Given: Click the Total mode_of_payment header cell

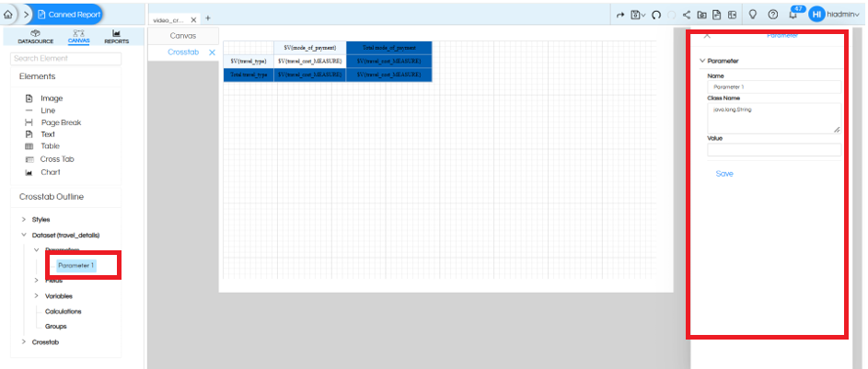Looking at the screenshot, I should point(389,48).
